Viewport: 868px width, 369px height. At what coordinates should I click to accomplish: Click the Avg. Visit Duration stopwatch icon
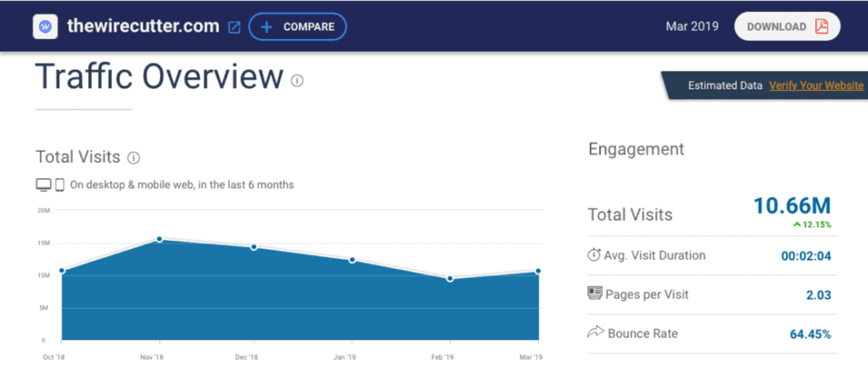click(x=594, y=255)
